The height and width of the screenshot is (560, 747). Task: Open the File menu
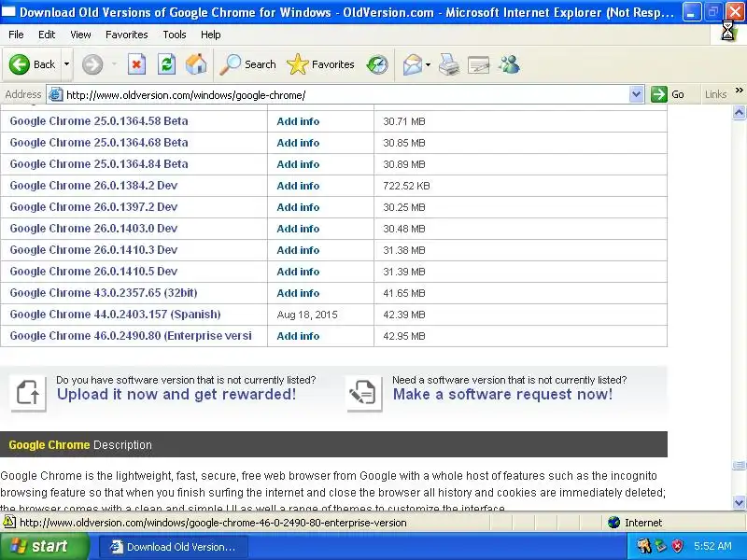16,35
